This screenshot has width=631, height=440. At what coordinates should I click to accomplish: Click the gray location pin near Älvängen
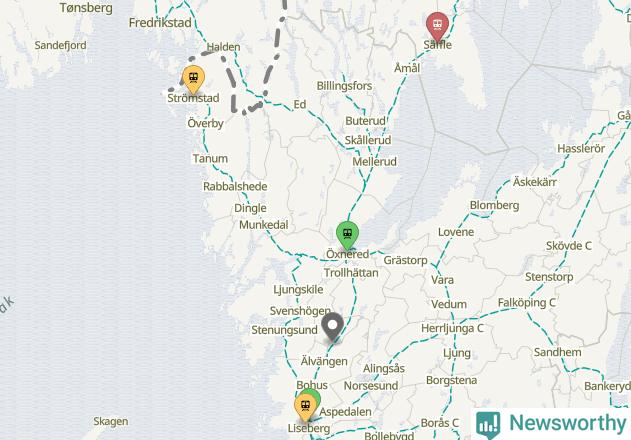point(332,327)
